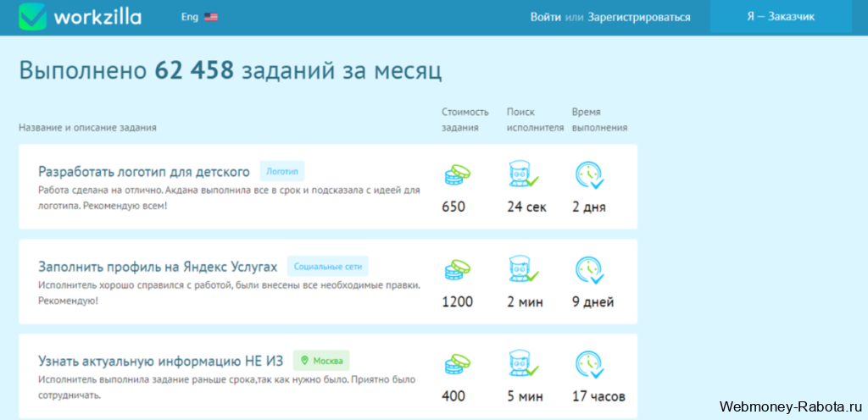Click the Время выполнения column header
The width and height of the screenshot is (868, 420).
click(599, 120)
